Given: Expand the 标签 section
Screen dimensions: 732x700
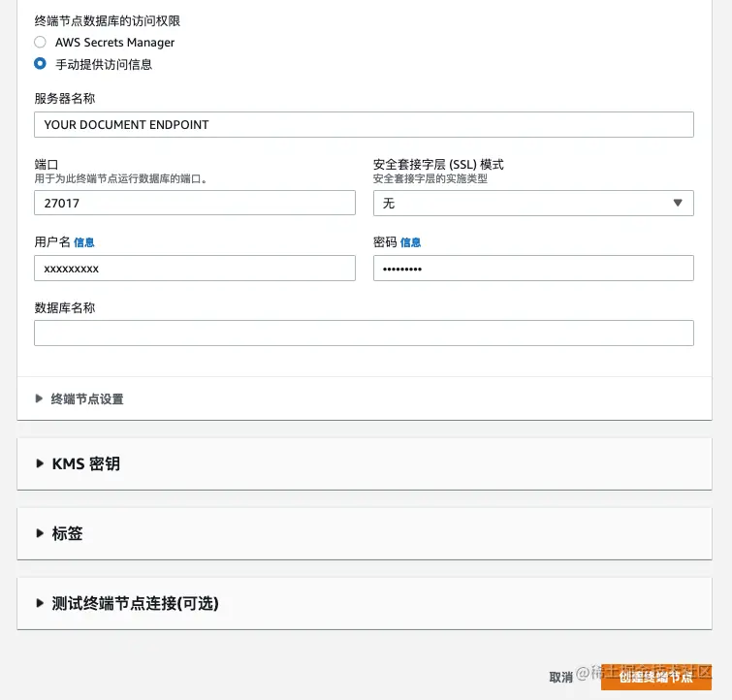Looking at the screenshot, I should tap(60, 533).
